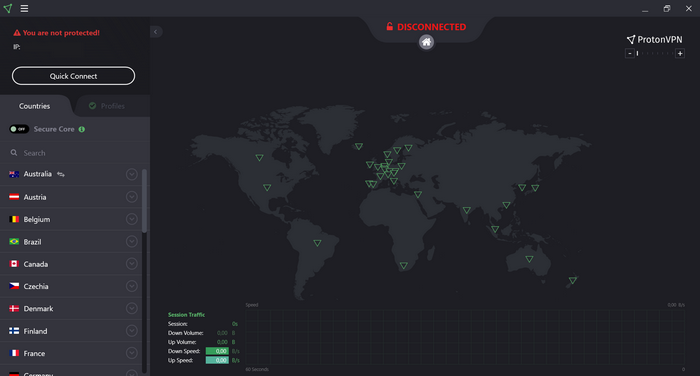Expand the Denmark server list
The width and height of the screenshot is (700, 376).
[131, 308]
